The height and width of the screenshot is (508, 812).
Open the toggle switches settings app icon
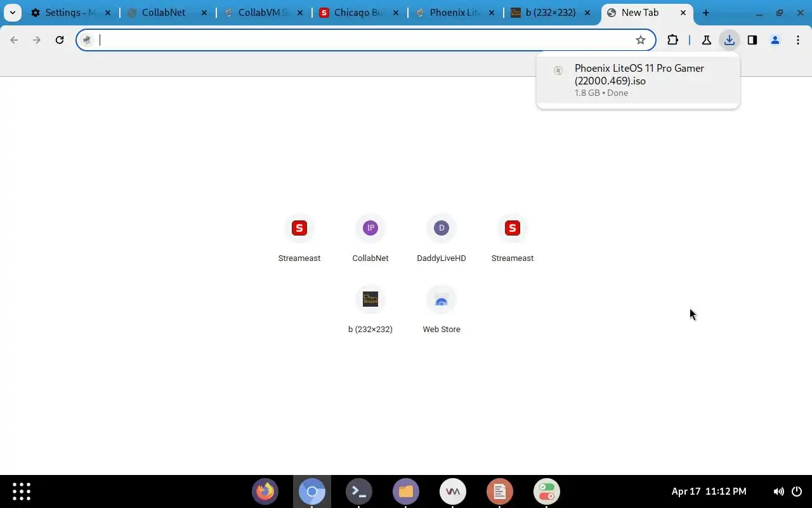tap(547, 491)
